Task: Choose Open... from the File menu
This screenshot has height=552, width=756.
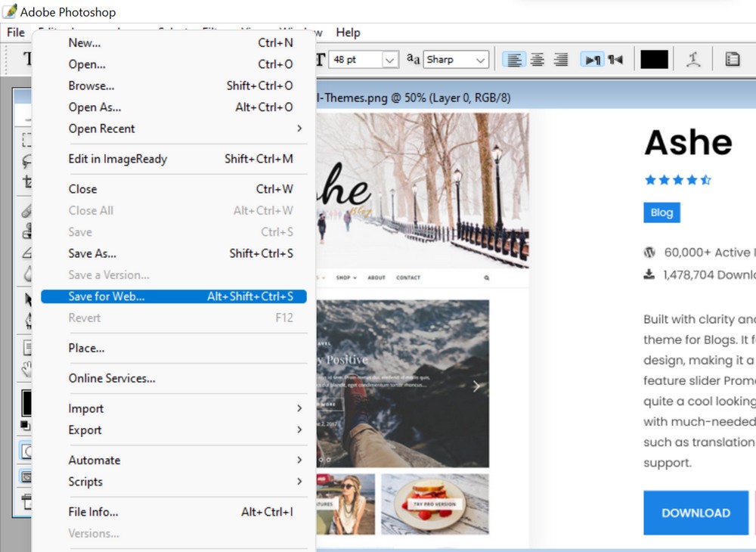Action: 174,64
